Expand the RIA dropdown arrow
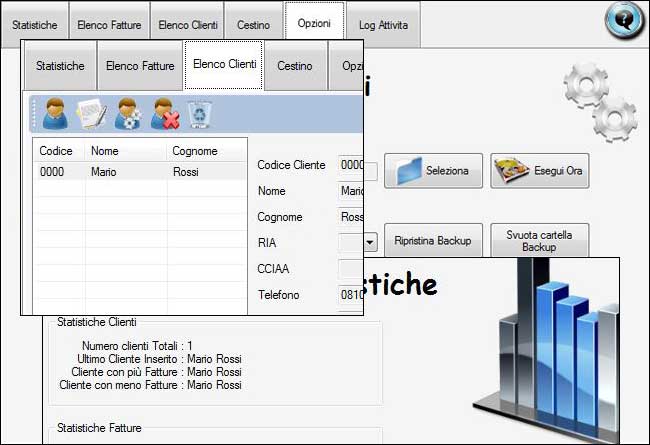Viewport: 650px width, 445px height. pyautogui.click(x=369, y=242)
